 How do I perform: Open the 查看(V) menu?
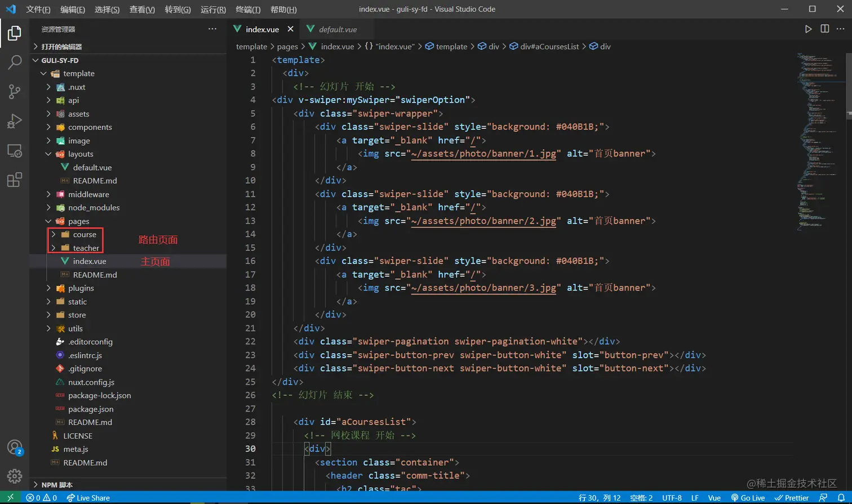tap(142, 10)
